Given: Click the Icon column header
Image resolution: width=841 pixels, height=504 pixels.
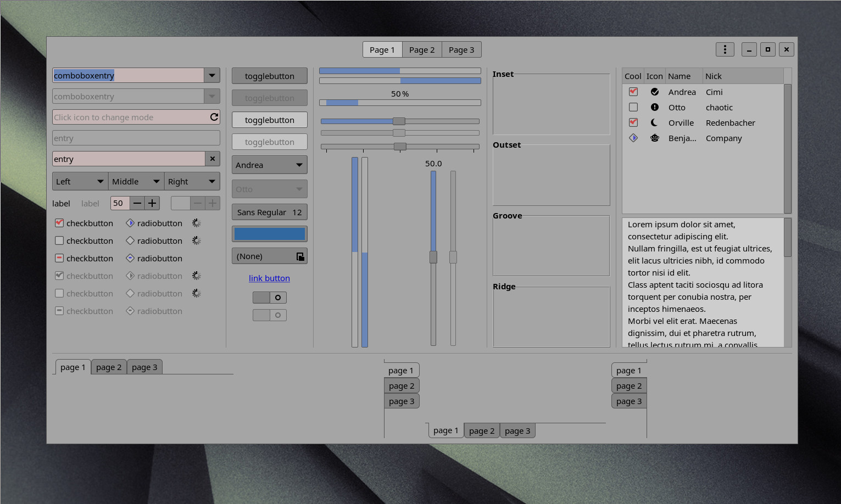Looking at the screenshot, I should [655, 76].
